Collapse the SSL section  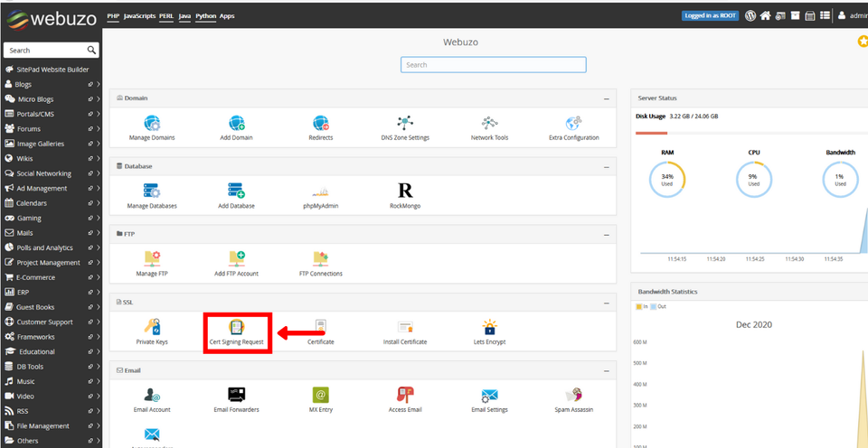coord(607,302)
